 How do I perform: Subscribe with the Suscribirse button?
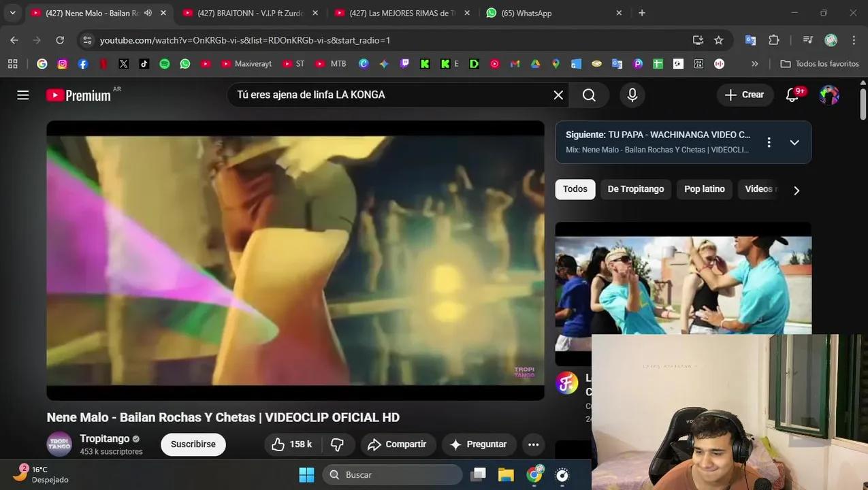click(x=193, y=444)
